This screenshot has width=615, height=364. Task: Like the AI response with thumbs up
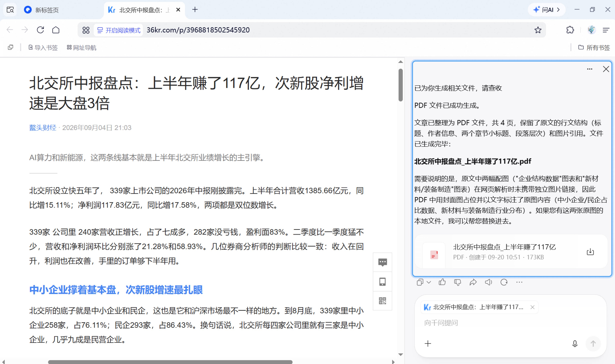(442, 282)
